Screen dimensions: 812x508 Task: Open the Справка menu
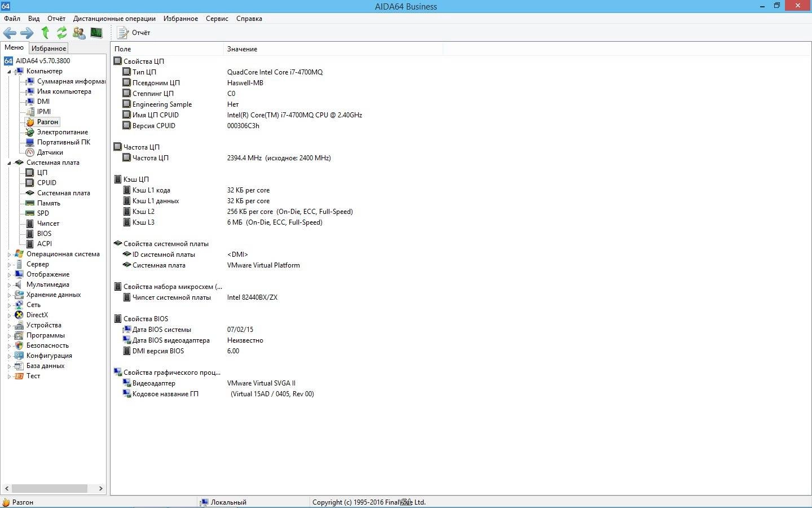coord(249,19)
